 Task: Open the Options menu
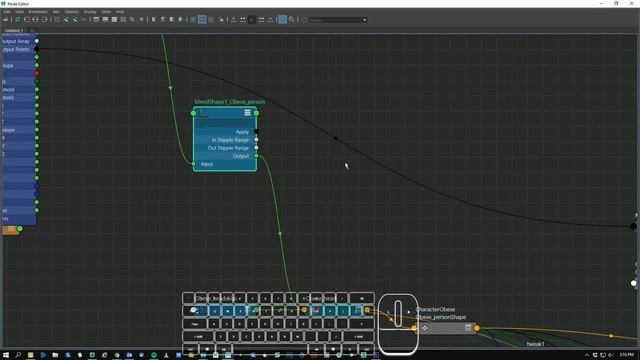click(72, 12)
